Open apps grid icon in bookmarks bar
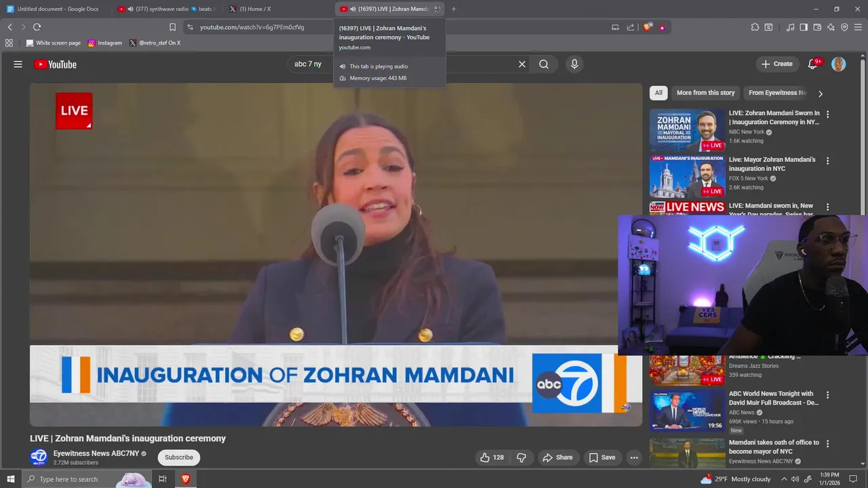The height and width of the screenshot is (488, 868). pyautogui.click(x=9, y=43)
